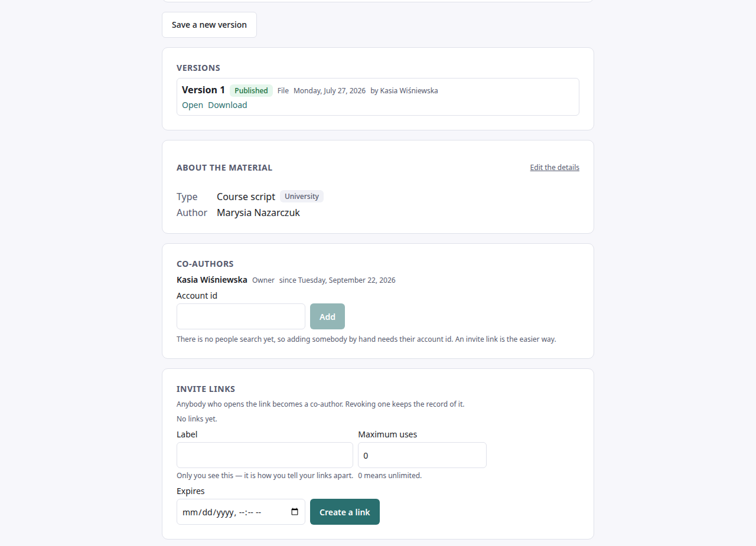The image size is (756, 546).
Task: Click the File label in Version 1 row
Action: 283,91
